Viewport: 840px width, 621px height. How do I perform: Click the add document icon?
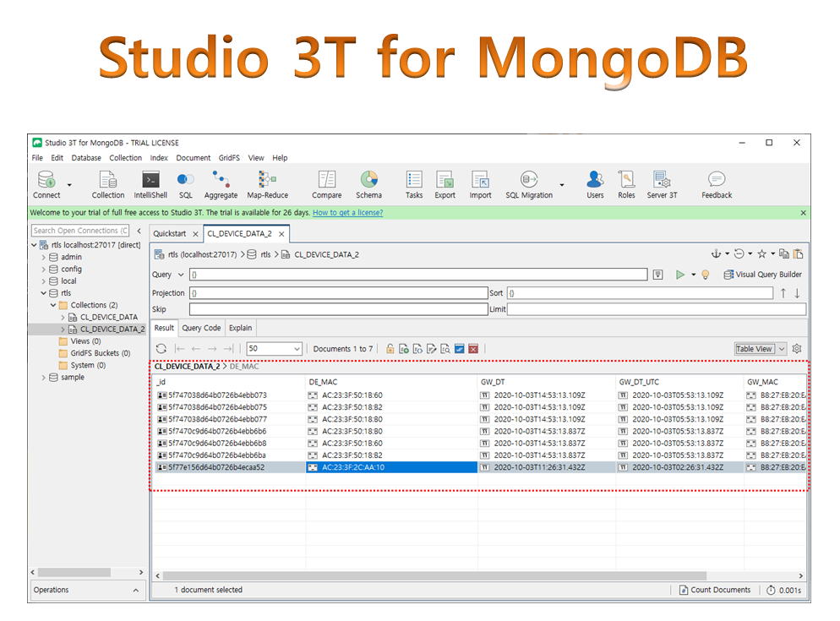click(x=404, y=349)
